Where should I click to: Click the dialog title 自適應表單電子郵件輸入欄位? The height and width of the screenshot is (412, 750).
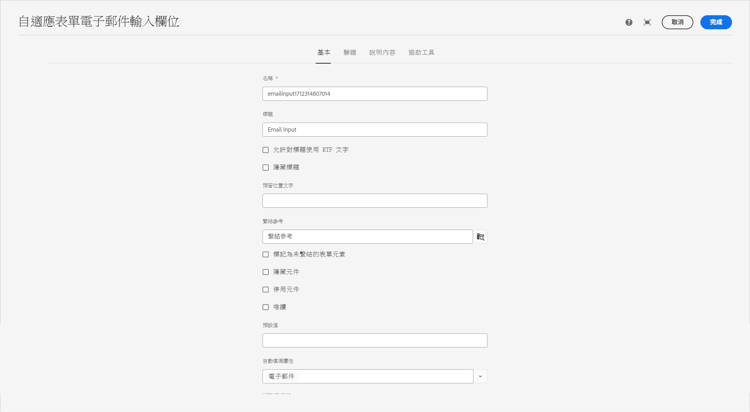tap(99, 22)
